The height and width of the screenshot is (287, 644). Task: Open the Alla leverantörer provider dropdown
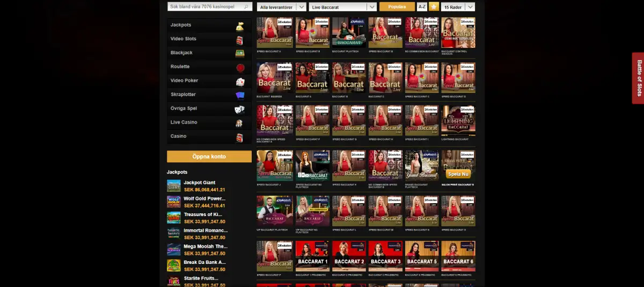(x=282, y=7)
